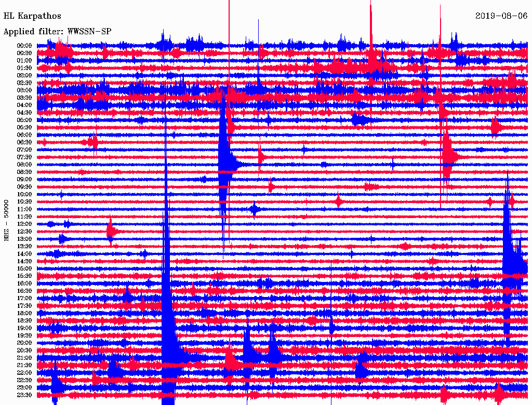Click the 06:00 time marker
The image size is (532, 405).
[x=24, y=135]
